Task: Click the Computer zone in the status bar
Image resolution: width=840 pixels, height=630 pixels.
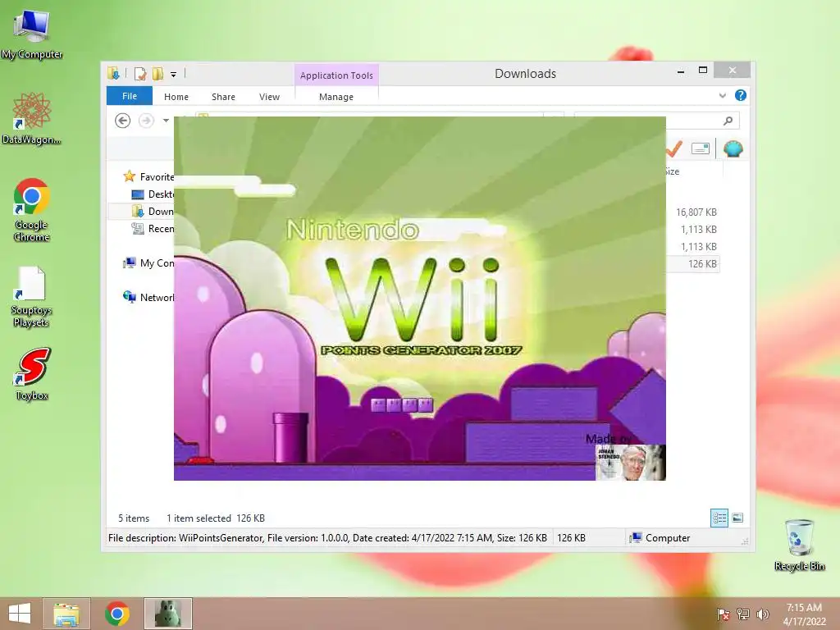Action: click(x=661, y=538)
